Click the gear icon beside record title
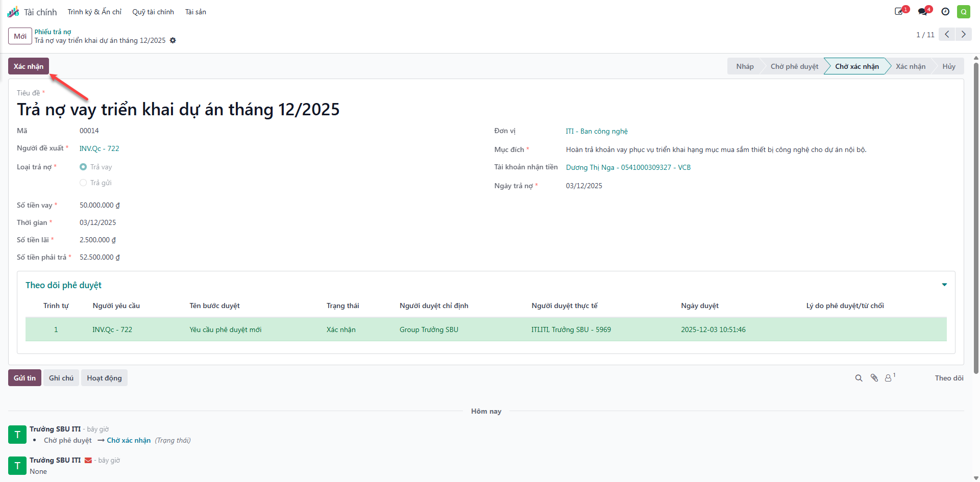 (173, 40)
